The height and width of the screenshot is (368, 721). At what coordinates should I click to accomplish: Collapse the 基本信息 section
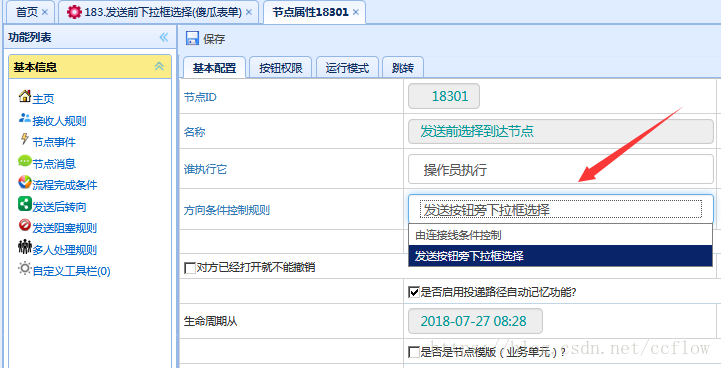coord(159,66)
